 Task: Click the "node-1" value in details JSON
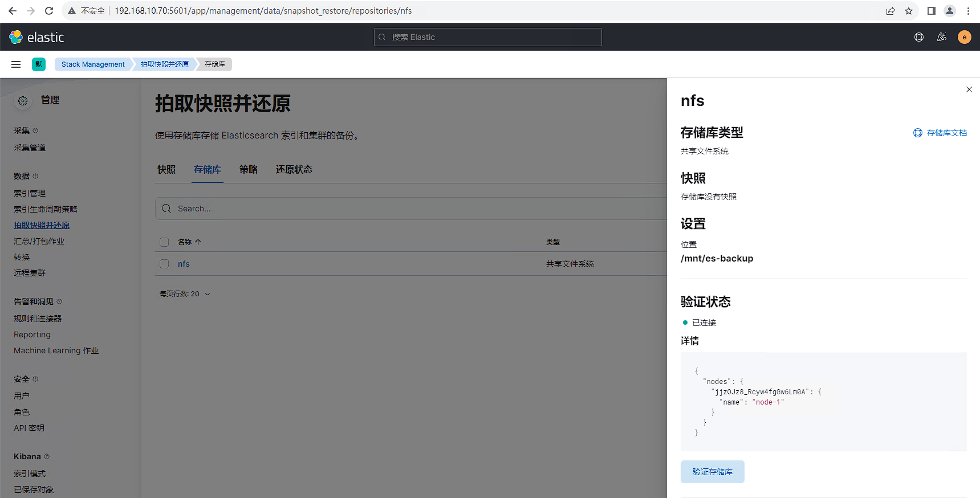point(768,402)
